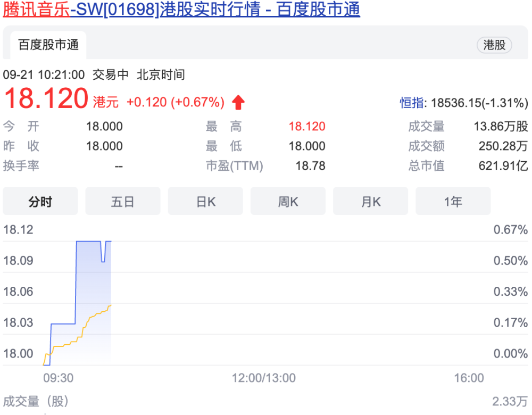532x415 pixels.
Task: Open the 腾讯音乐-SW[01698] title link
Action: click(181, 9)
